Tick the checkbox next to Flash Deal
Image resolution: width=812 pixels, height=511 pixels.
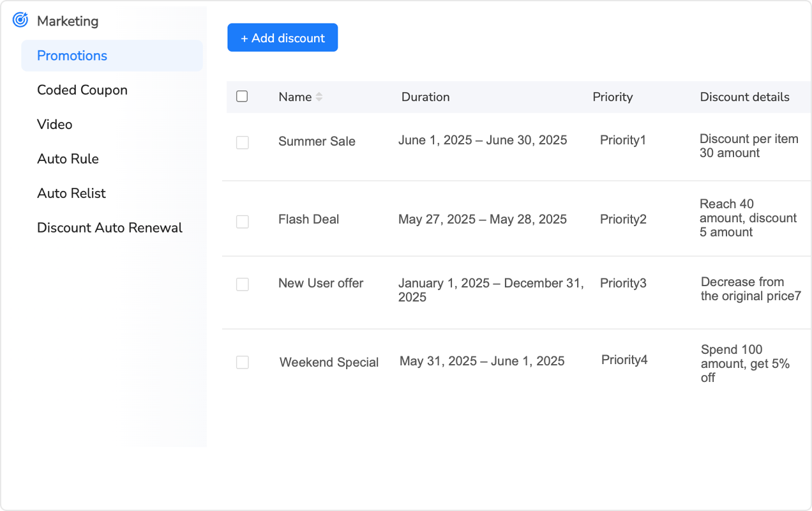(x=243, y=220)
